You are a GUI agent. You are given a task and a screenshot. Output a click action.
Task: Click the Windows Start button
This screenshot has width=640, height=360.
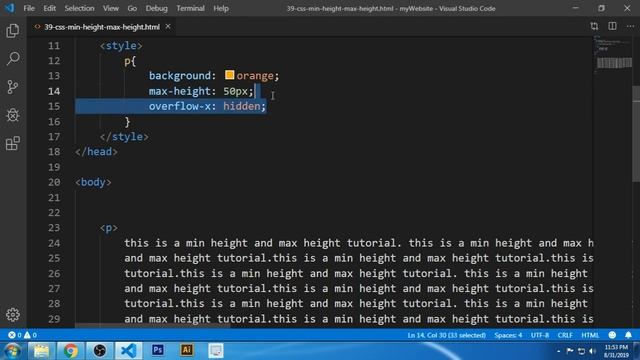12,351
